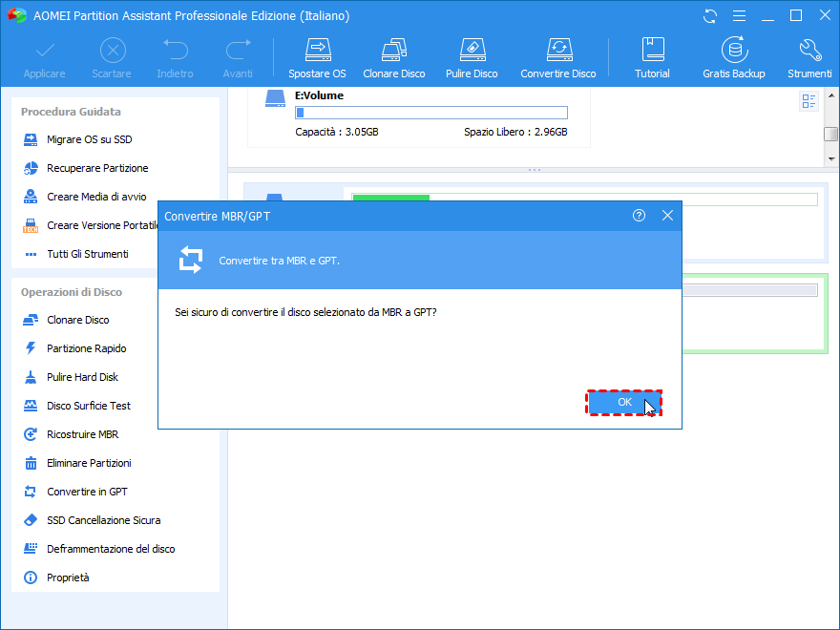840x630 pixels.
Task: Click the refresh icon in the title bar
Action: click(x=710, y=16)
